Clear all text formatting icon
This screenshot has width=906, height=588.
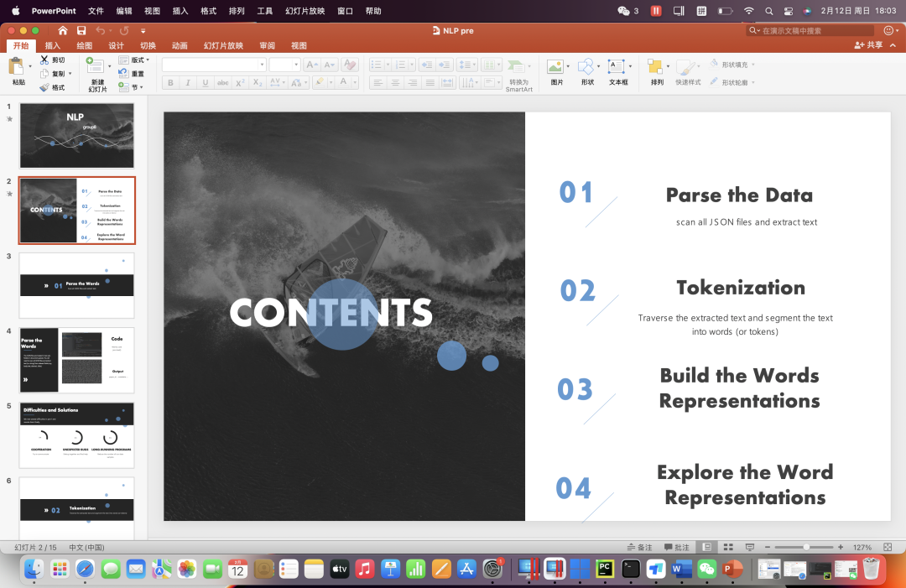pyautogui.click(x=349, y=65)
